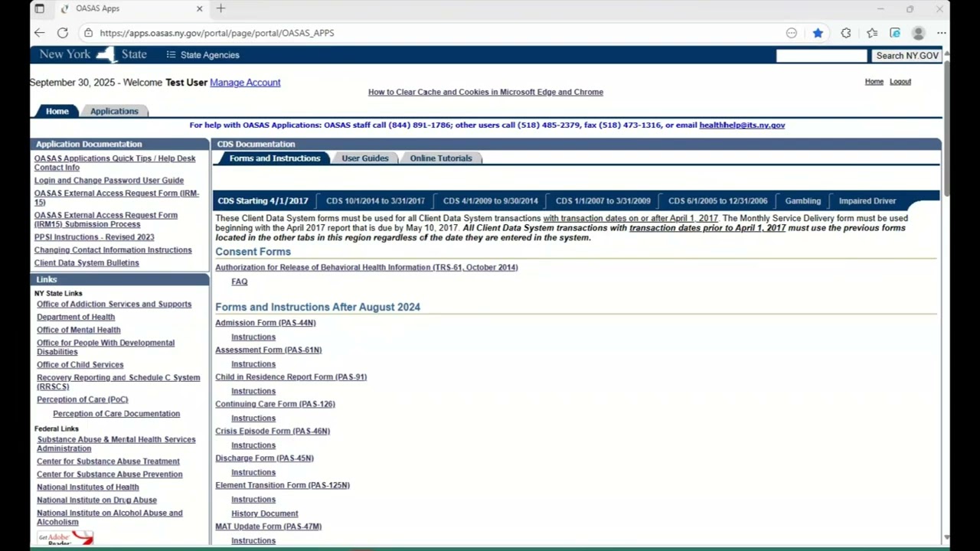Screen dimensions: 980x551
Task: View site information lock icon
Action: [89, 33]
